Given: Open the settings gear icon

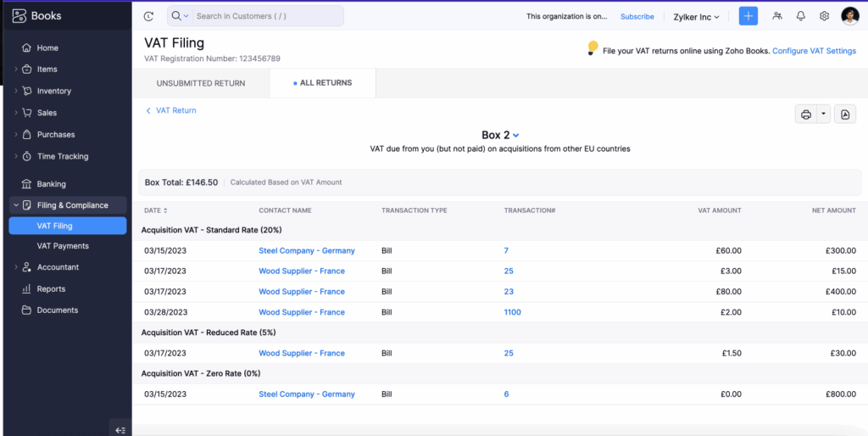Looking at the screenshot, I should (x=824, y=16).
